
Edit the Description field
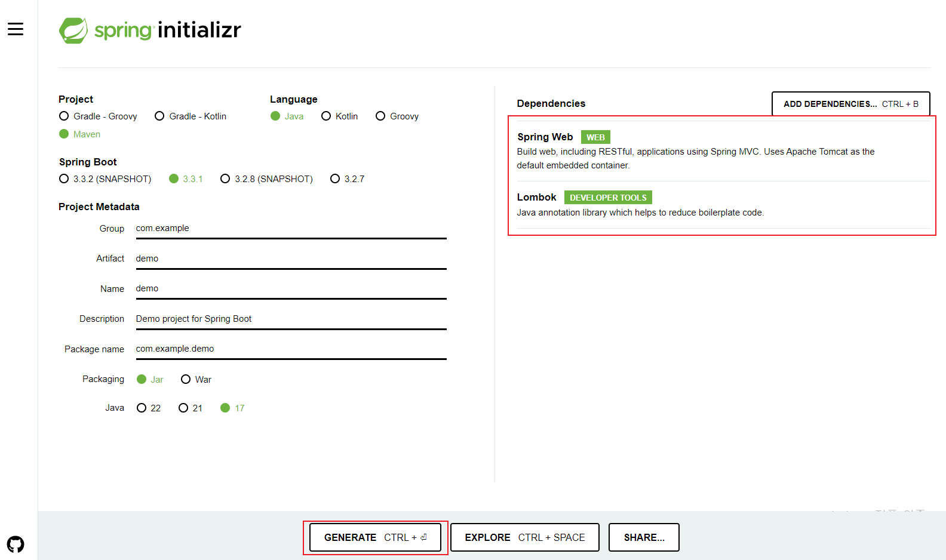(291, 319)
